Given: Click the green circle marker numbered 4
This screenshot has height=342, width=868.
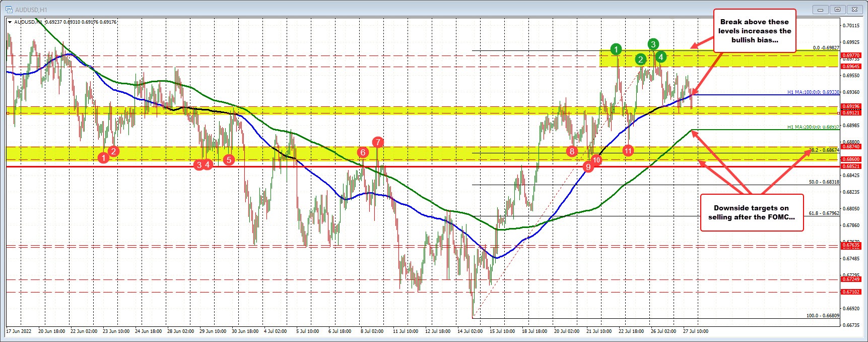Looking at the screenshot, I should click(x=661, y=57).
